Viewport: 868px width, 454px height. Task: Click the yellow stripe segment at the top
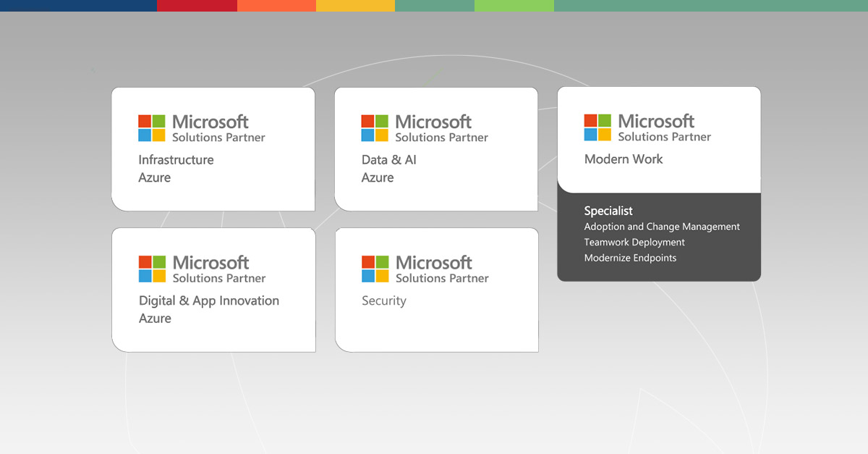(x=355, y=4)
